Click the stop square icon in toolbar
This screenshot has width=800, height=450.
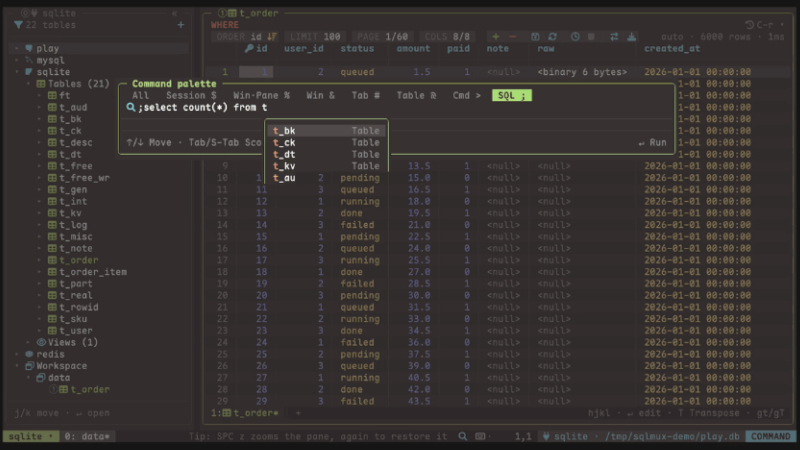pos(591,37)
